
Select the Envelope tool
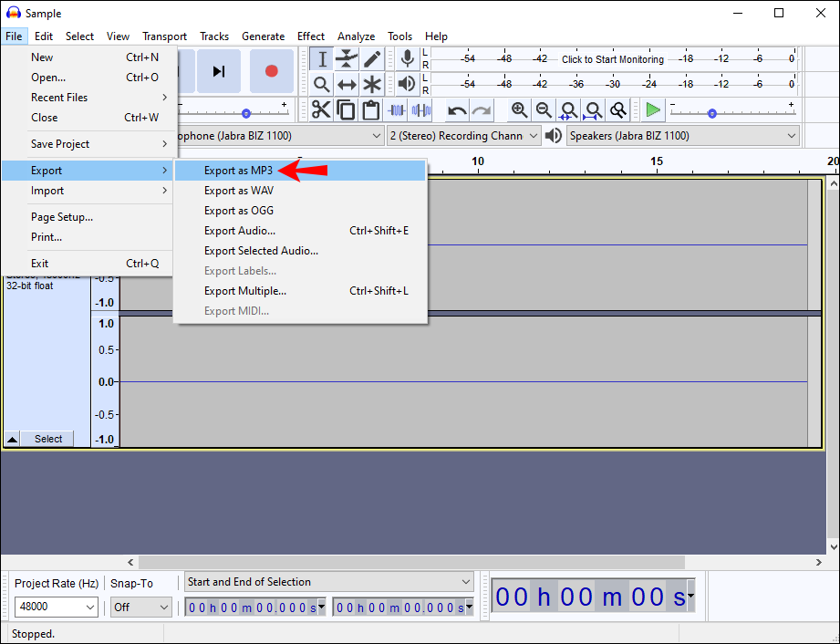pyautogui.click(x=347, y=59)
